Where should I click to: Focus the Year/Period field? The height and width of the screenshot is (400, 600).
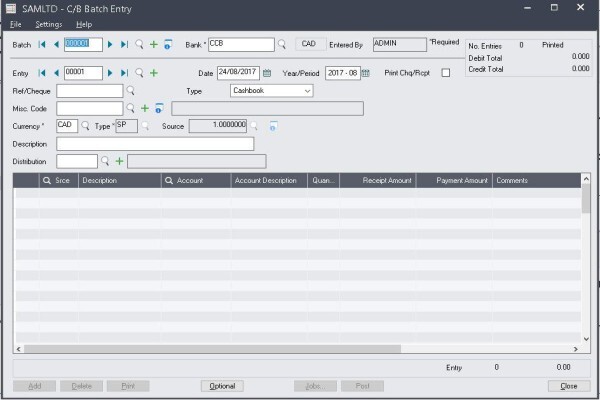click(x=343, y=73)
